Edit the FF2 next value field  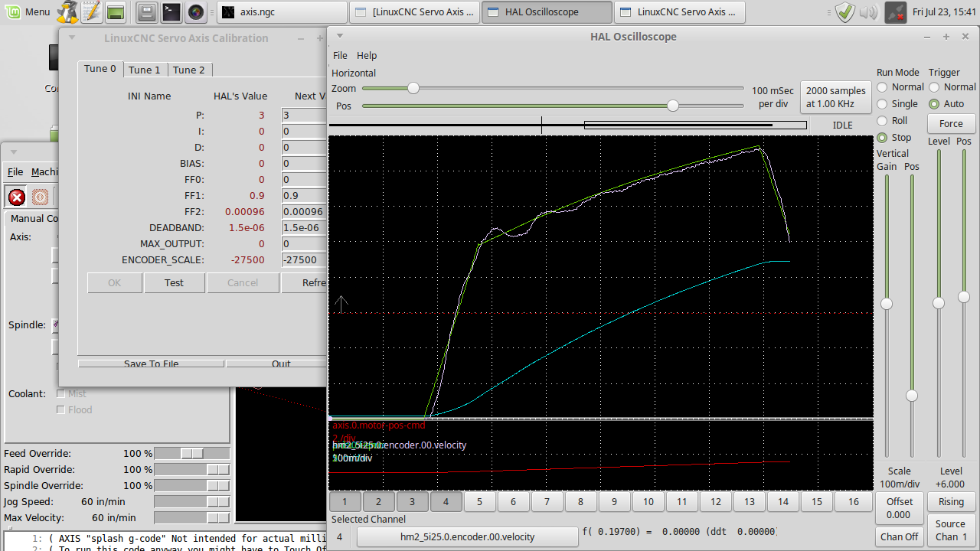[304, 211]
